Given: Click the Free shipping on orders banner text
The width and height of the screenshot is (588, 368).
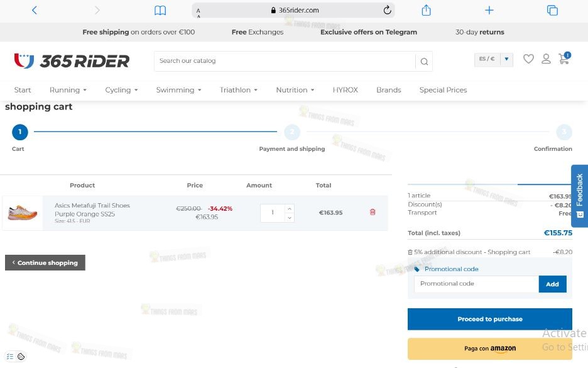Looking at the screenshot, I should pyautogui.click(x=138, y=32).
